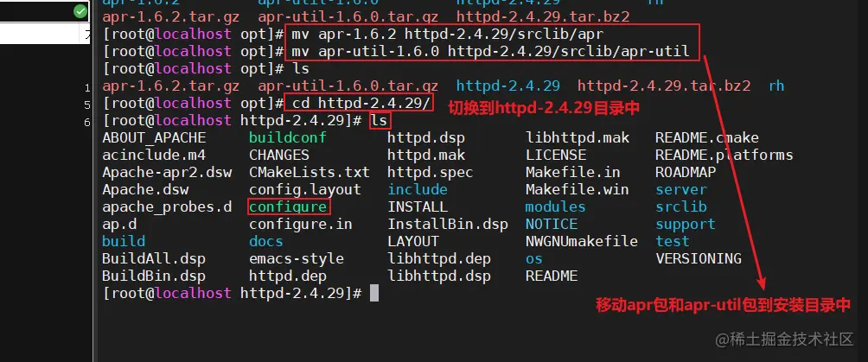868x362 pixels.
Task: Select apache_probes.d in the listing
Action: (x=167, y=207)
